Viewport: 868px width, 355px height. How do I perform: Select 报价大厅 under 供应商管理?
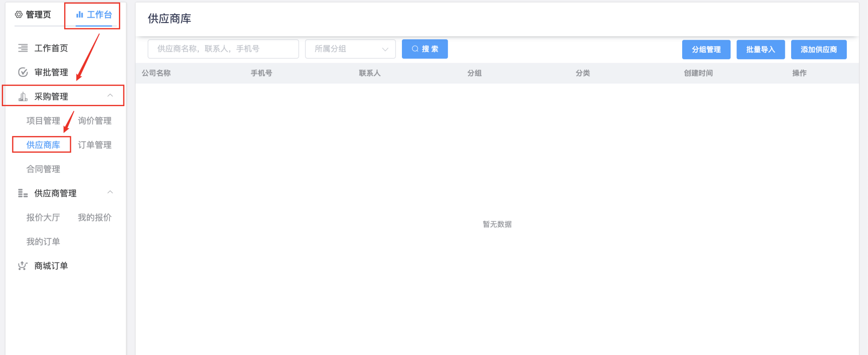click(x=43, y=217)
